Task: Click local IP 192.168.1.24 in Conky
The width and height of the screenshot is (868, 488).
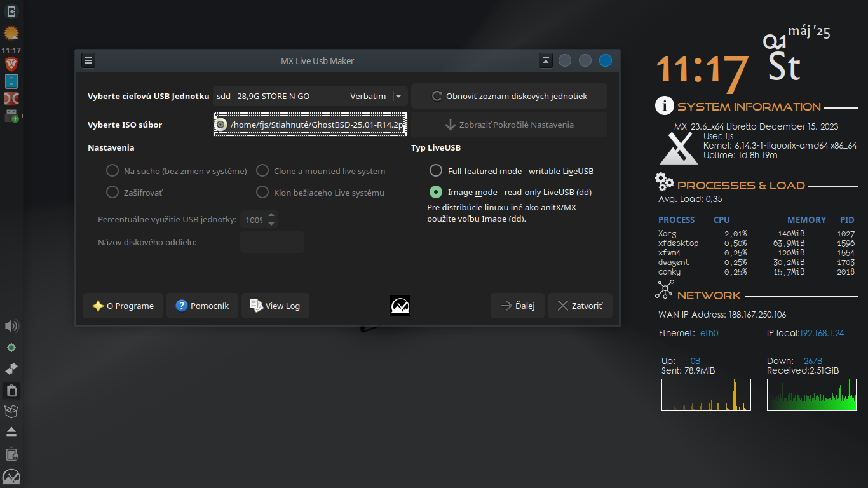Action: [x=822, y=333]
